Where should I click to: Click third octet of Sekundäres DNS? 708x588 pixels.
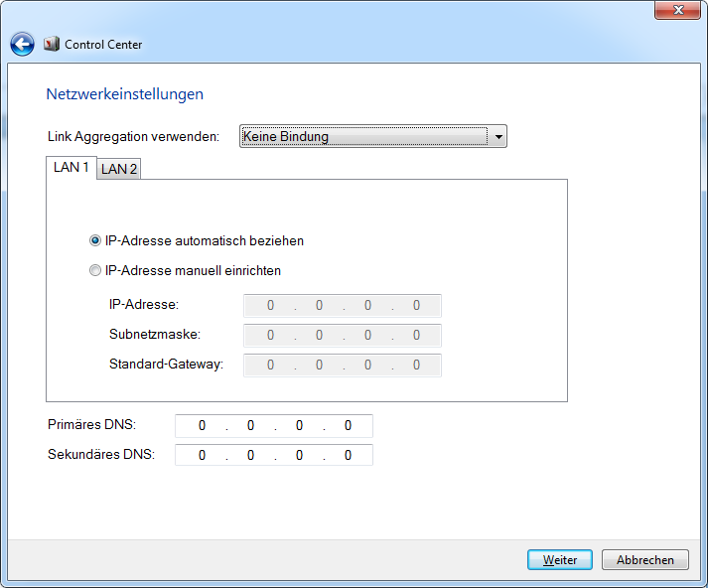pos(299,455)
